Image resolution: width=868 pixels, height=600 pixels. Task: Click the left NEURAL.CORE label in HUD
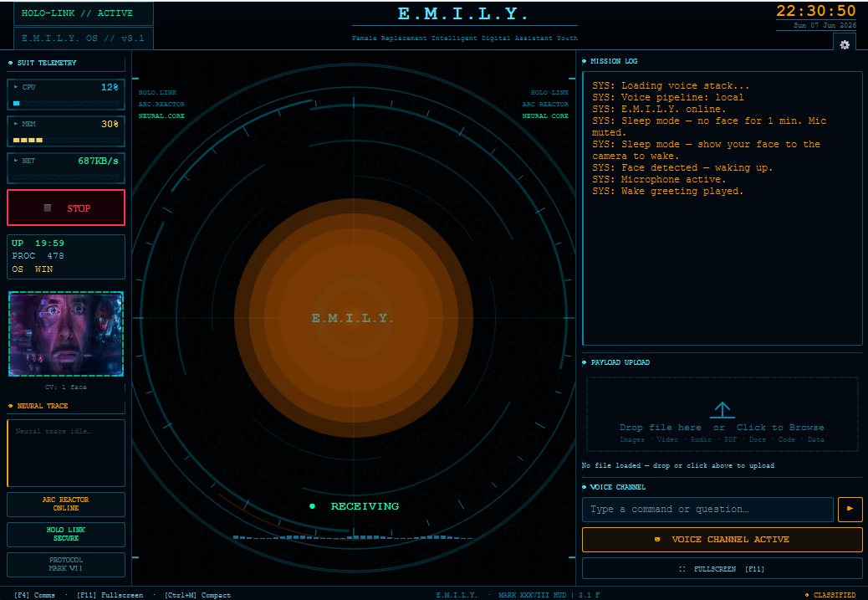[161, 115]
